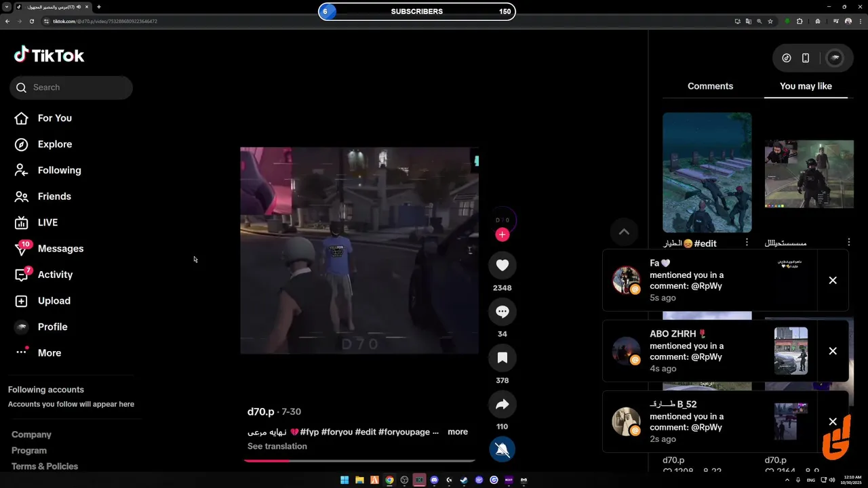Click the TikTok logo
The width and height of the screenshot is (868, 488).
[x=49, y=56]
